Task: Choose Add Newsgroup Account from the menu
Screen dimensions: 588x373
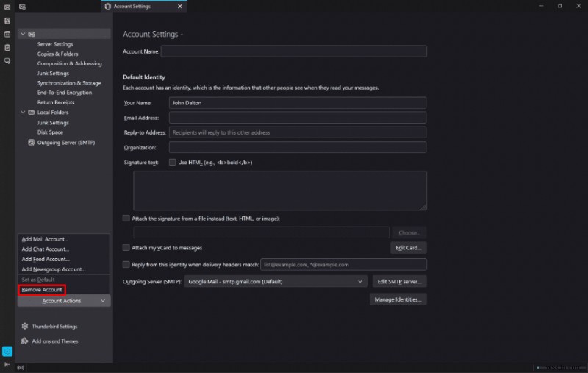Action: (x=54, y=269)
